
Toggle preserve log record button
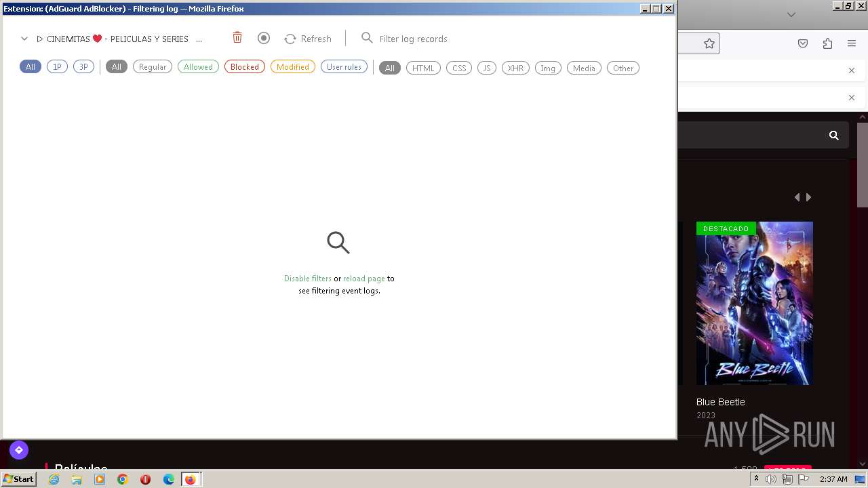(264, 38)
